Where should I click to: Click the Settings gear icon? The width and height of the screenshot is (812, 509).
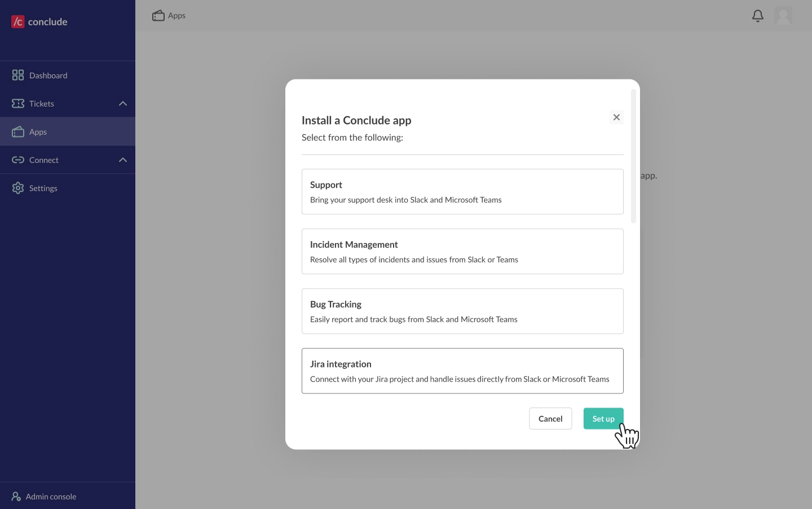click(17, 188)
